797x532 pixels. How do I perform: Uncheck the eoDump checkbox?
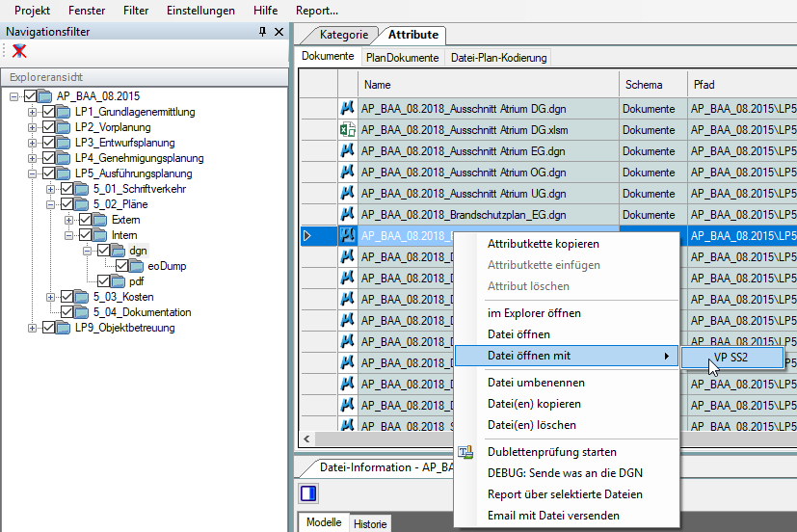pyautogui.click(x=122, y=266)
